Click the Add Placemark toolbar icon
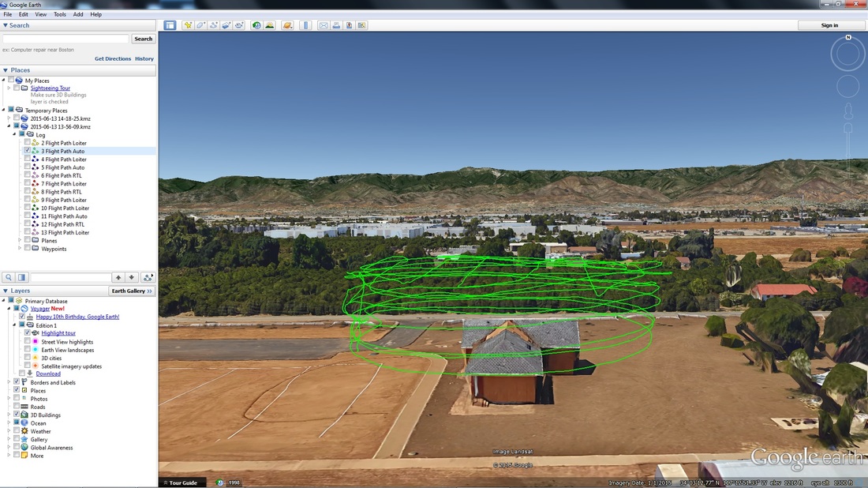This screenshot has height=488, width=868. [x=189, y=25]
